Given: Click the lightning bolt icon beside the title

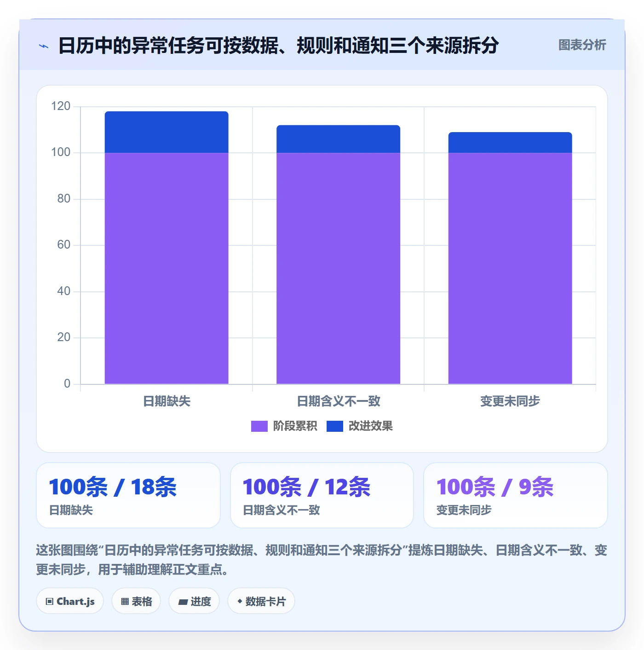Looking at the screenshot, I should (x=44, y=46).
